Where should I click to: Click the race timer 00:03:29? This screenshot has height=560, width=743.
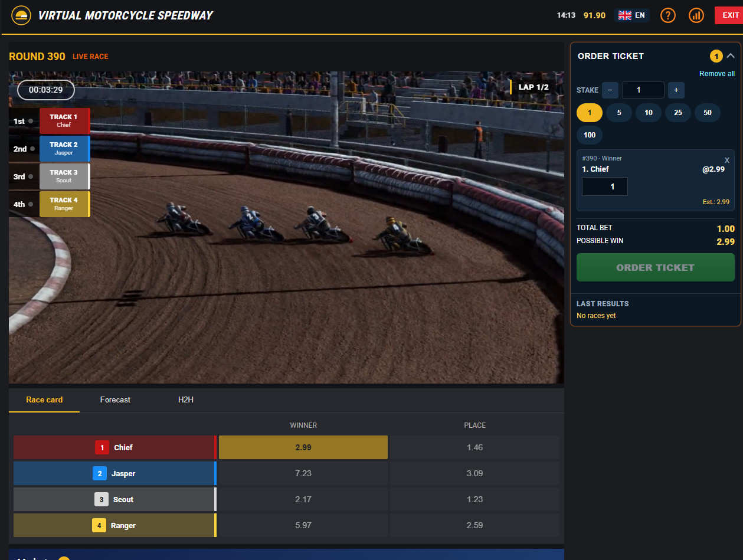point(46,90)
